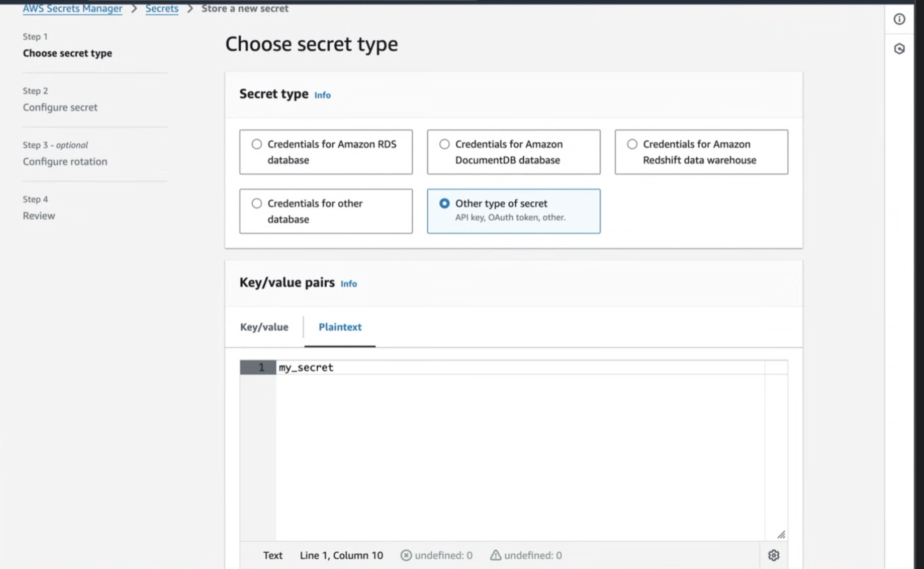
Task: Select Credentials for other database option
Action: pyautogui.click(x=326, y=211)
